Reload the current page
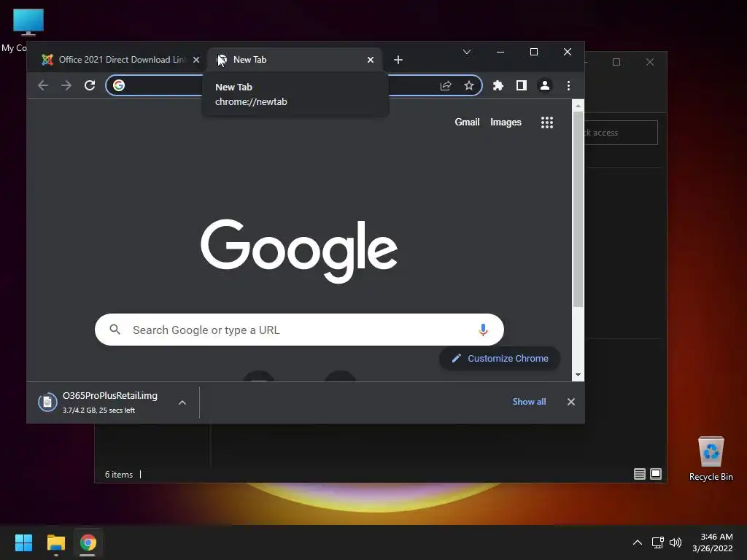Screen dimensions: 747x560 coord(90,85)
